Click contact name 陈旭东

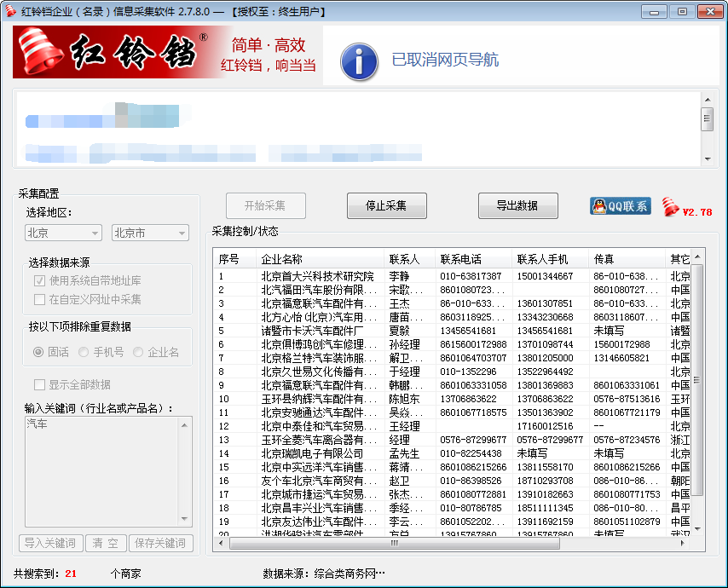[404, 399]
